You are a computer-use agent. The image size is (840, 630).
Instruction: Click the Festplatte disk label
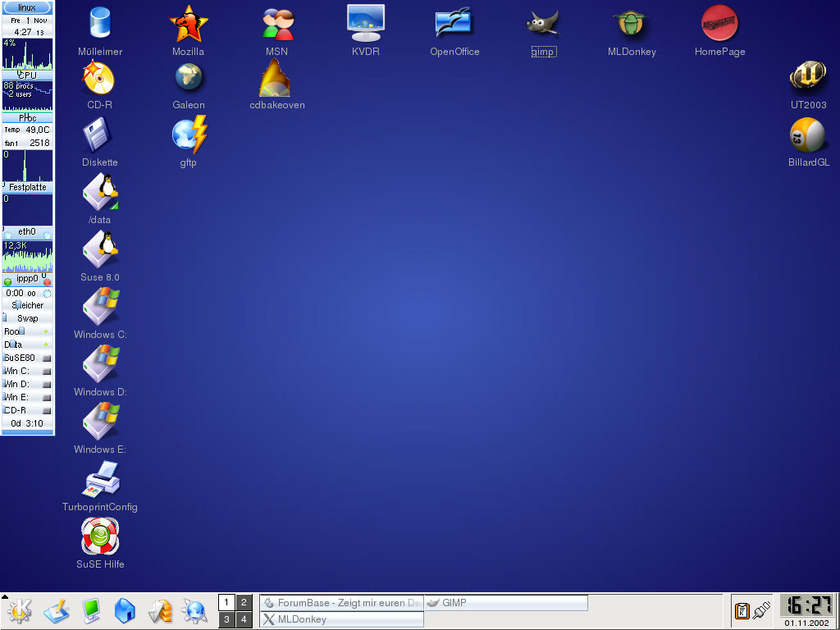point(27,188)
